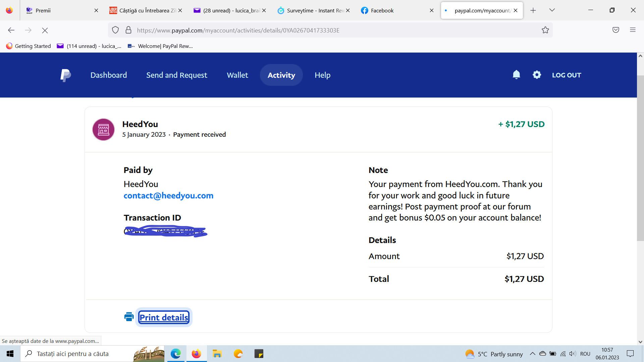
Task: Open Welcome PayPal Rewards bookmark
Action: pyautogui.click(x=160, y=46)
